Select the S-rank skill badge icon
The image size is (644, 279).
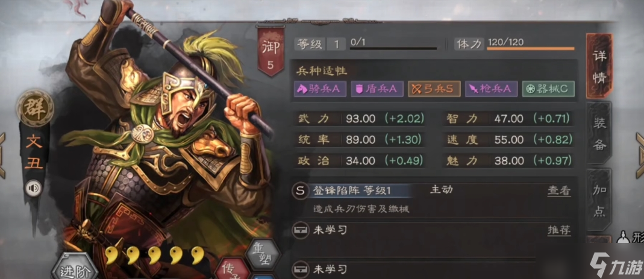point(300,190)
